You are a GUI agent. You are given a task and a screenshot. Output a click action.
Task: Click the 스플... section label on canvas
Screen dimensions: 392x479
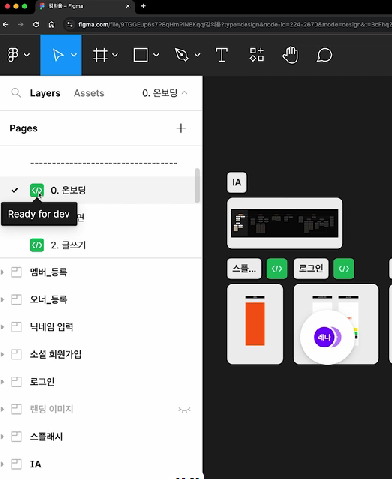tap(244, 268)
